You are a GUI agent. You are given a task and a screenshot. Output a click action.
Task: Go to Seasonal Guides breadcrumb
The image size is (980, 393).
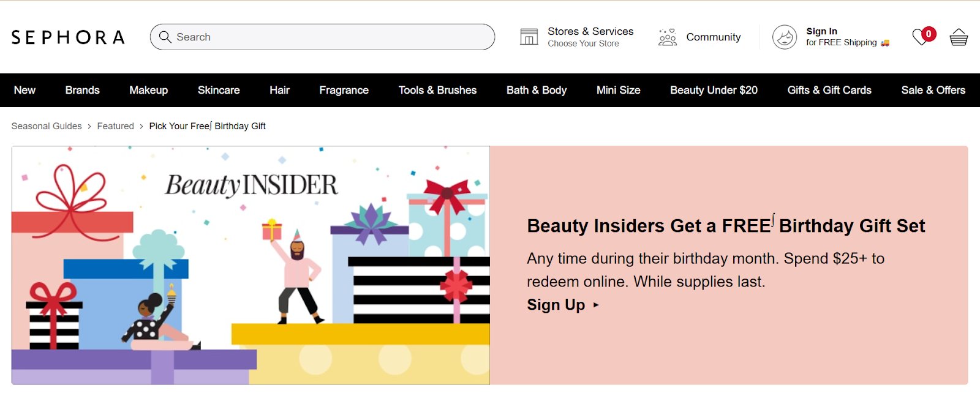pyautogui.click(x=47, y=126)
